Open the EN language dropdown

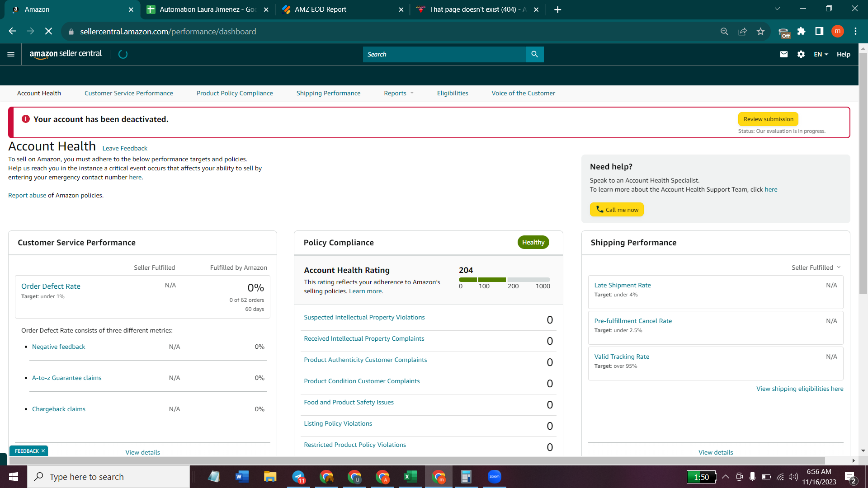[x=821, y=54]
